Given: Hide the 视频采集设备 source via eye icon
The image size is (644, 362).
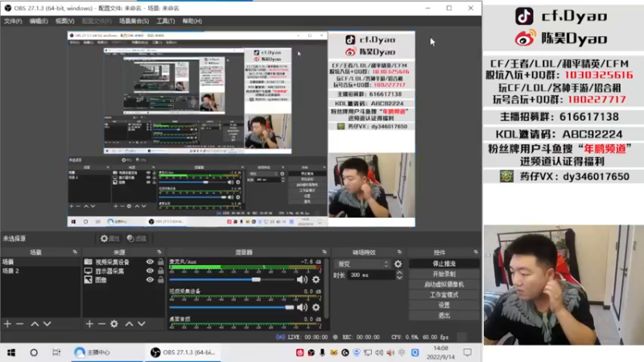Looking at the screenshot, I should (150, 262).
